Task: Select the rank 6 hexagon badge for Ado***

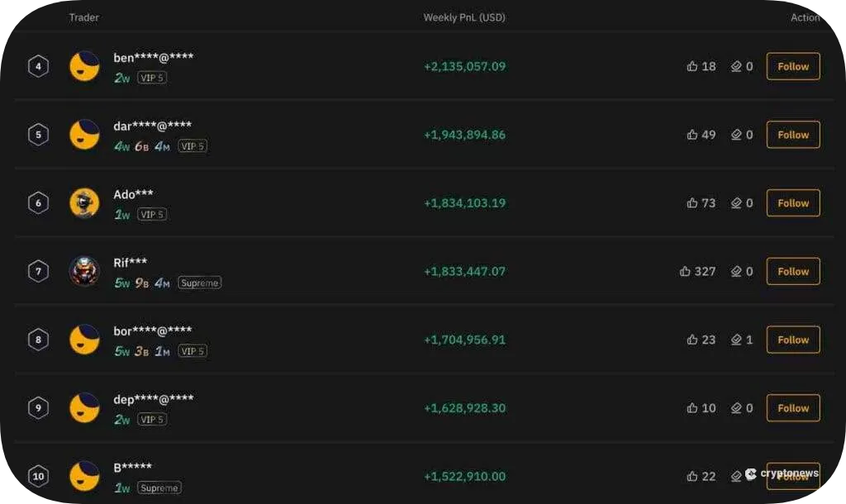Action: point(38,202)
